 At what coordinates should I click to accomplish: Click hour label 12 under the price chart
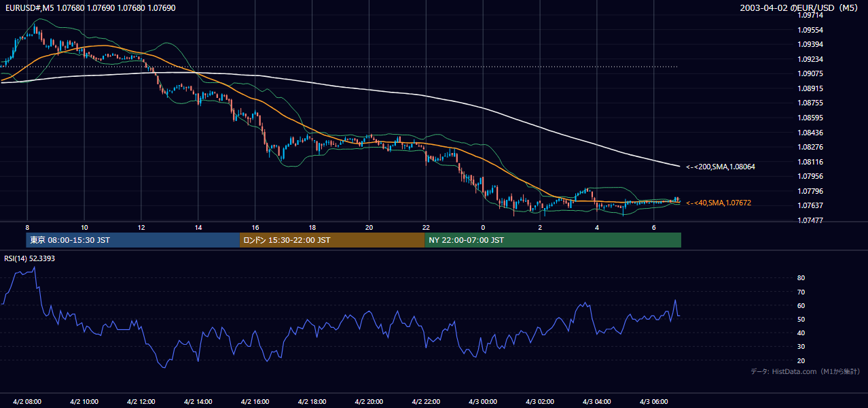tap(141, 227)
